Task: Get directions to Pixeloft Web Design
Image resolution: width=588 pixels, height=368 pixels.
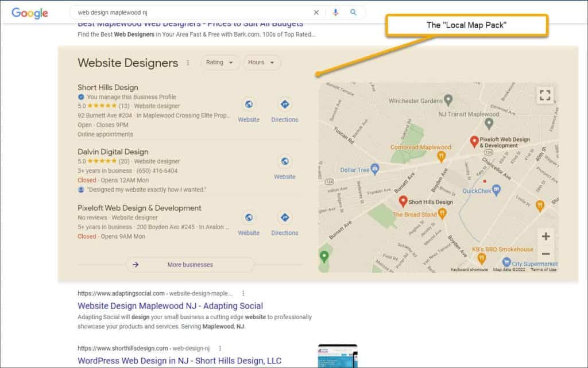Action: [x=284, y=218]
